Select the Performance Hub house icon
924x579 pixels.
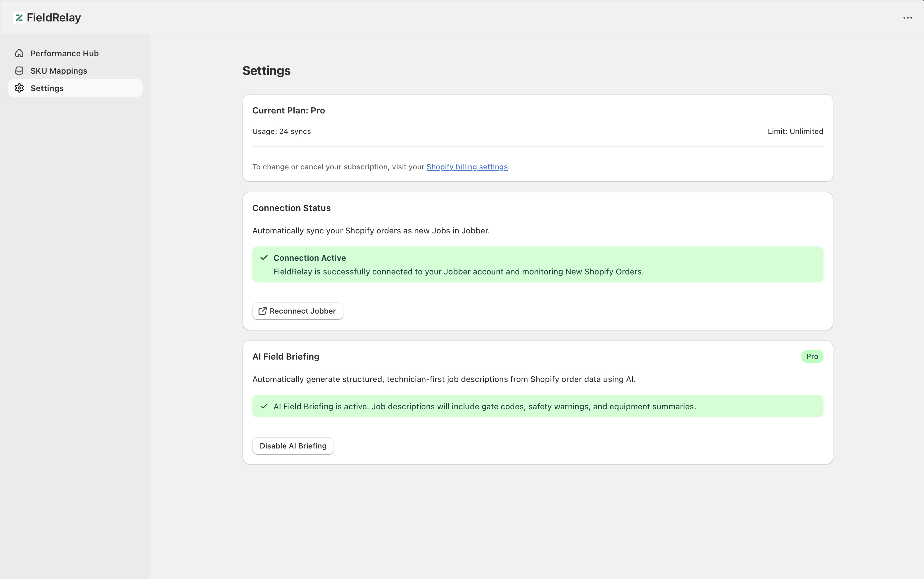coord(19,53)
